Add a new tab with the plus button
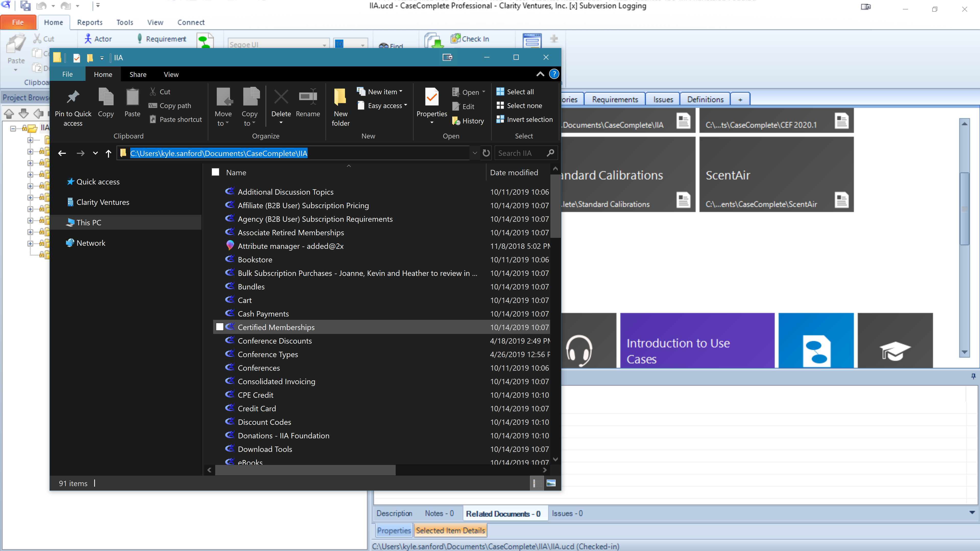Image resolution: width=980 pixels, height=551 pixels. pyautogui.click(x=740, y=99)
